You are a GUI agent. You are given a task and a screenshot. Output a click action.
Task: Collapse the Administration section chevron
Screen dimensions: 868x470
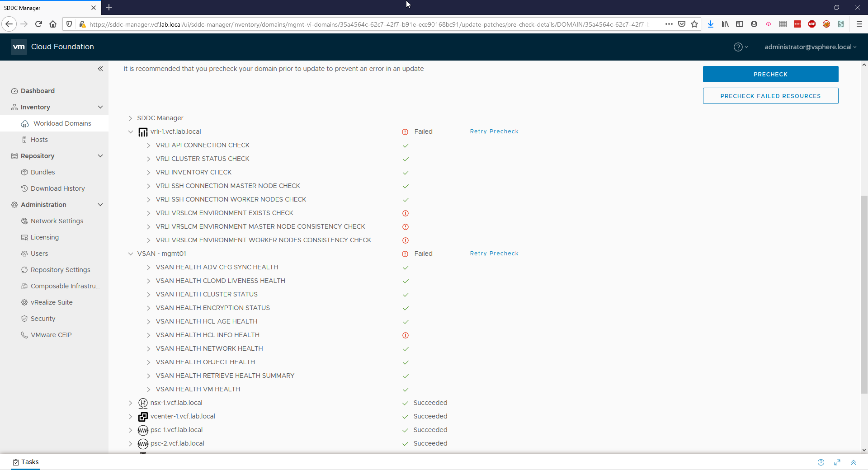[x=100, y=205]
